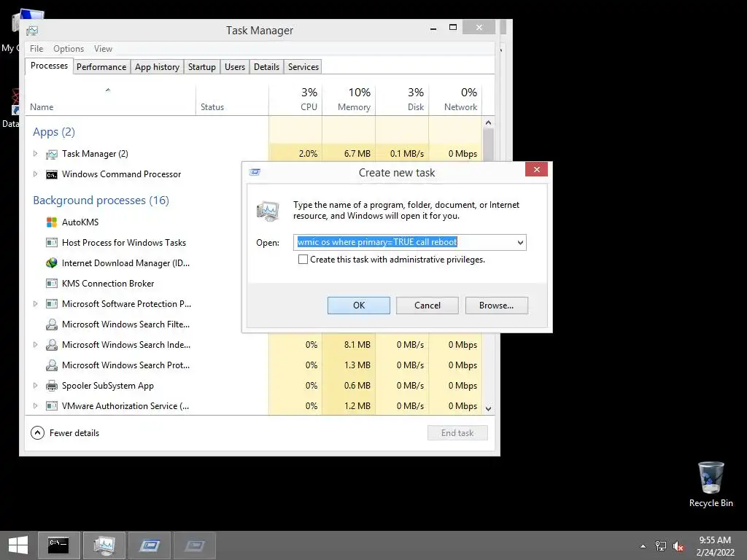Sort by the Memory column header
Screen dimensions: 747x560
pyautogui.click(x=349, y=99)
